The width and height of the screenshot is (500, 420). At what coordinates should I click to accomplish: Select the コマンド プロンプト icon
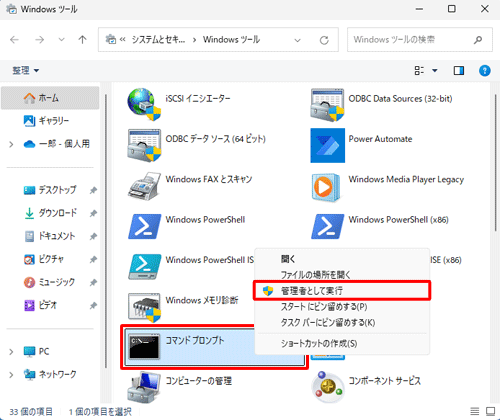pyautogui.click(x=144, y=346)
